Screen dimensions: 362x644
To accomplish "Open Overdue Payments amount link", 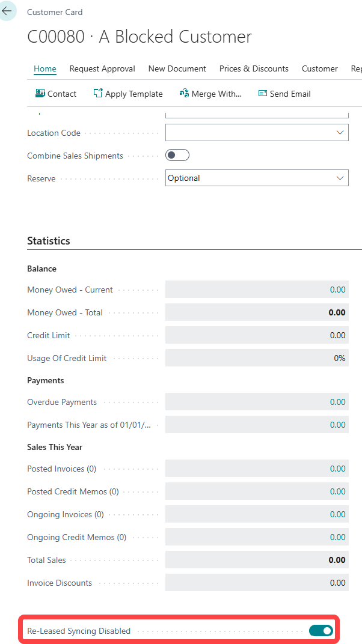I will click(x=337, y=402).
